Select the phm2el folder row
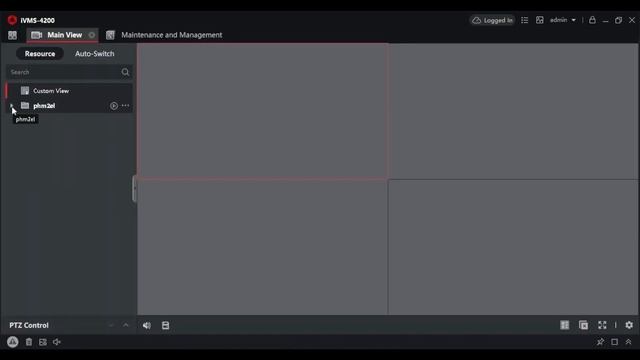The width and height of the screenshot is (640, 360). tap(69, 106)
